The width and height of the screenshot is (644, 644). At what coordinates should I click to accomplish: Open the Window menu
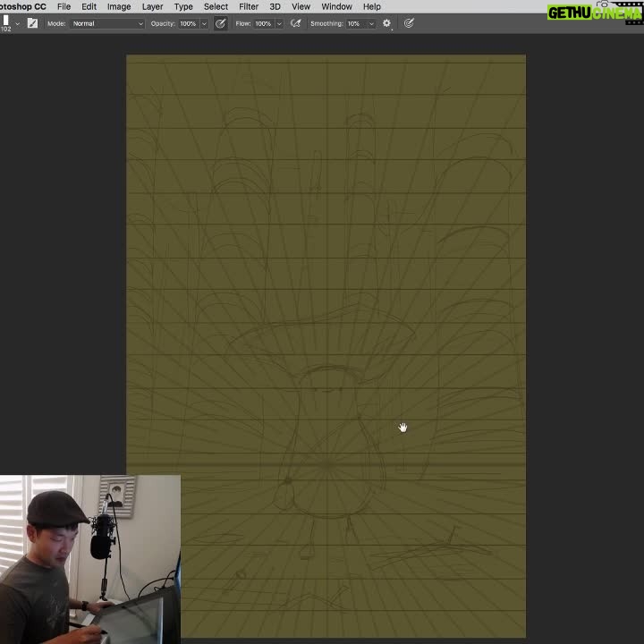pyautogui.click(x=336, y=6)
